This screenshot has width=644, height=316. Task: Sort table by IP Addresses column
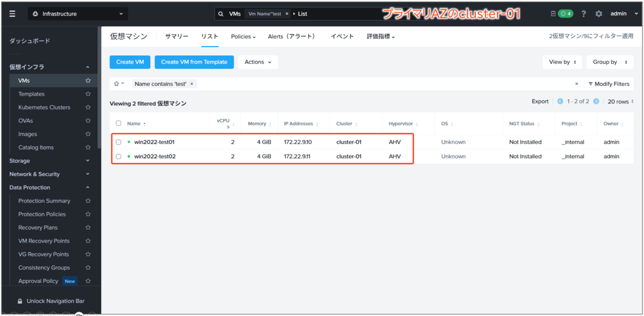pos(301,123)
